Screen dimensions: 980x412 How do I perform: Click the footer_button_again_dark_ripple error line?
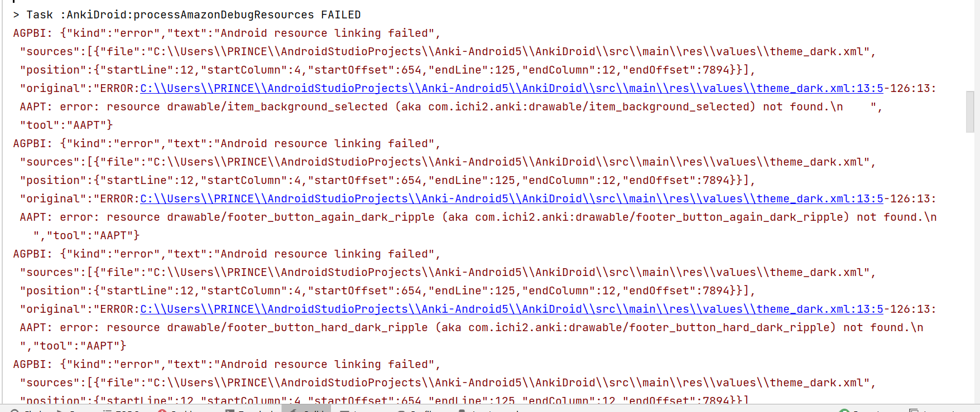pos(391,217)
